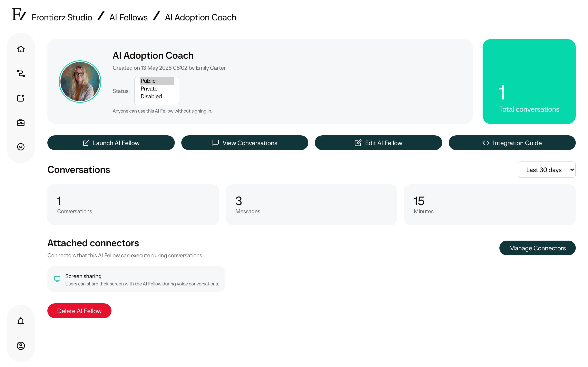588x367 pixels.
Task: Click the AI Adoption Coach avatar photo
Action: pyautogui.click(x=80, y=82)
